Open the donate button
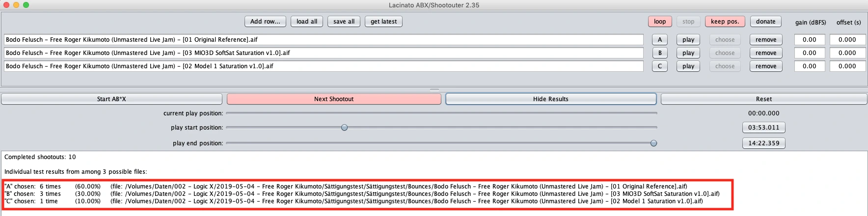Screen dimensions: 868x216 [765, 22]
